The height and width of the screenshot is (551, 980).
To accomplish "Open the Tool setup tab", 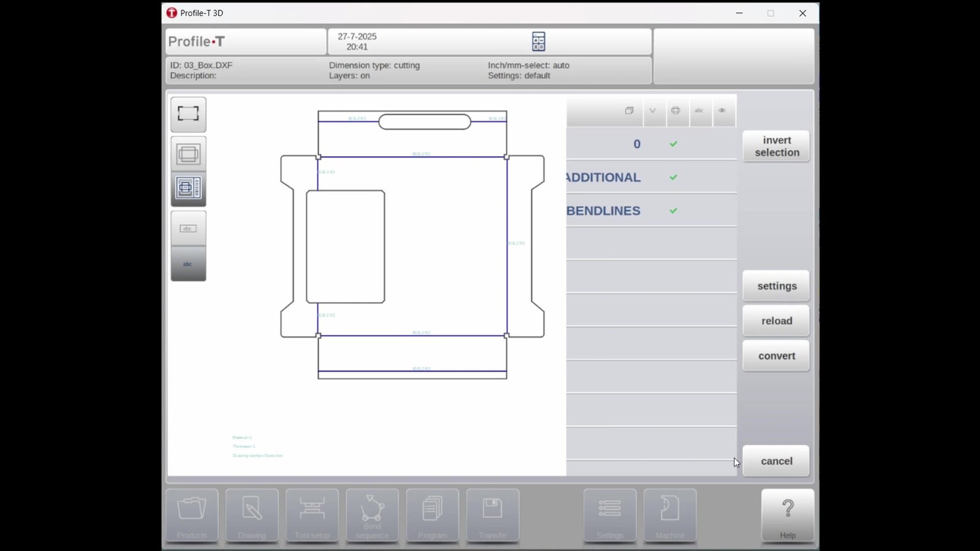I will pyautogui.click(x=312, y=515).
